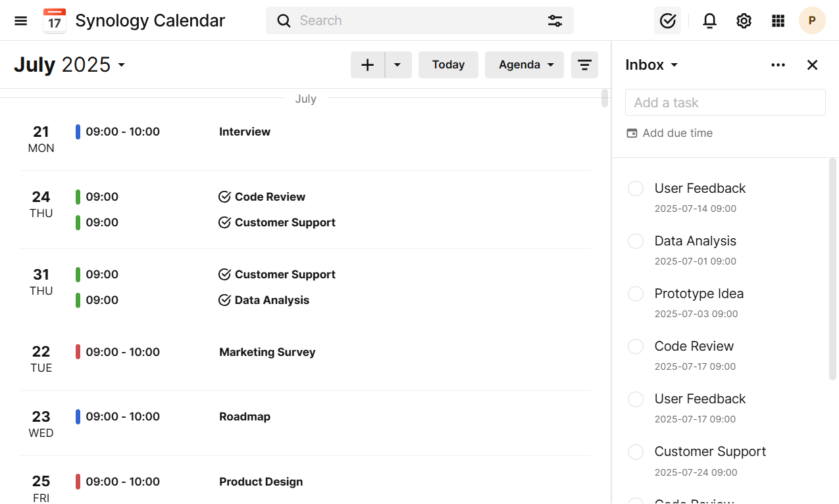Screen dimensions: 839x504
Task: Check off the Prototype Idea task
Action: (x=636, y=294)
